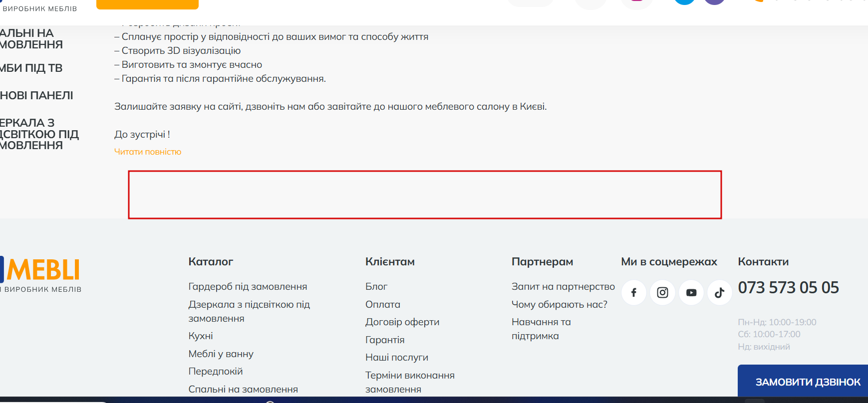The image size is (868, 403).
Task: Click the 'До зустрічі !' text
Action: pos(142,135)
